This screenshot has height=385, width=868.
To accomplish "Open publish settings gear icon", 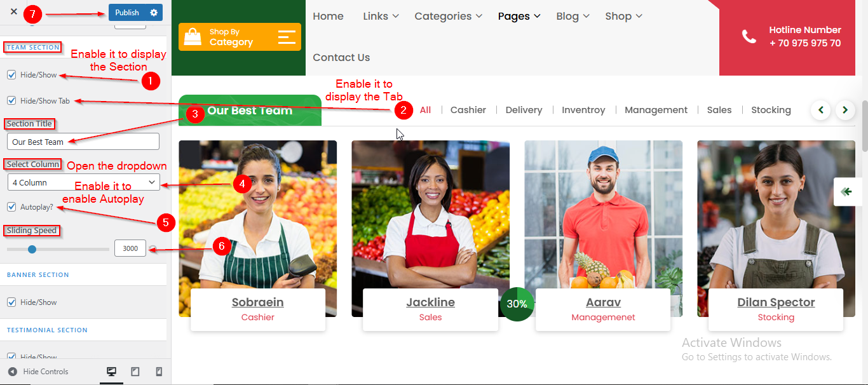I will click(154, 13).
